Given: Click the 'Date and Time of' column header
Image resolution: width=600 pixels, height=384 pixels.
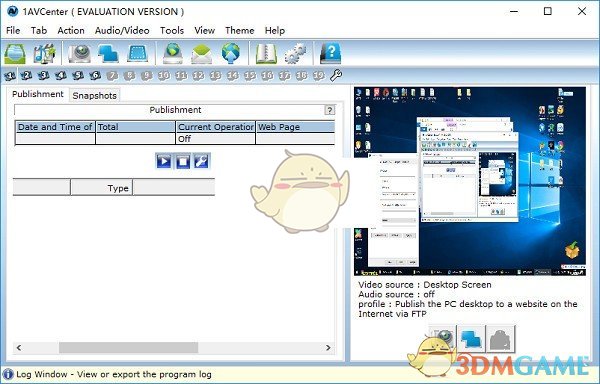Looking at the screenshot, I should (55, 127).
